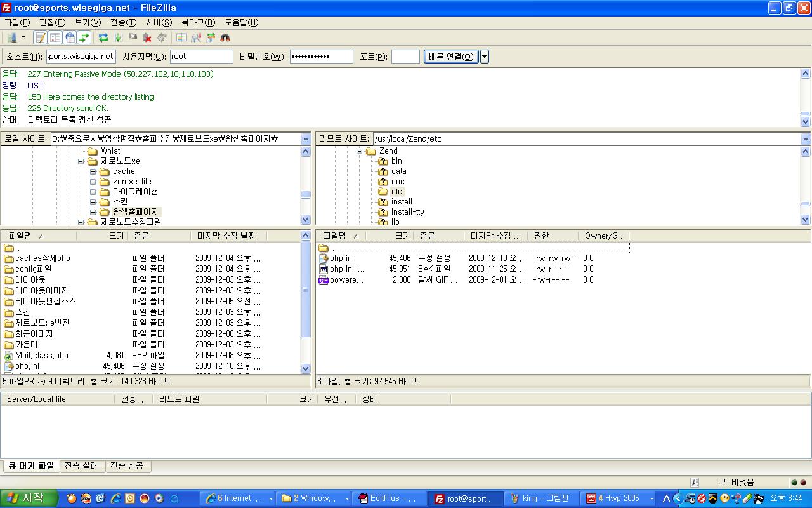The height and width of the screenshot is (508, 812).
Task: Click the message log vertical scrollbar
Action: [x=806, y=97]
